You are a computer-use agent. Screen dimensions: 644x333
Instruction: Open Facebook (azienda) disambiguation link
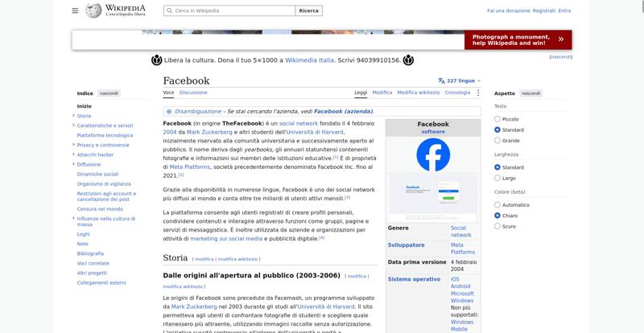[x=344, y=111]
